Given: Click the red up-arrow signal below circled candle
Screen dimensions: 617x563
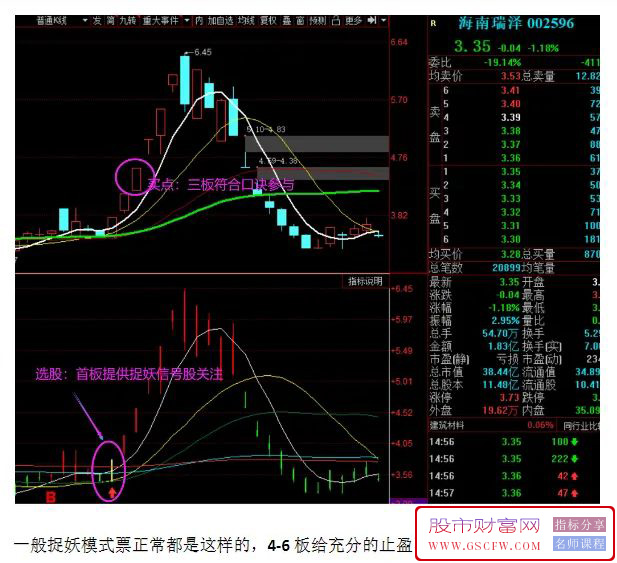Looking at the screenshot, I should (112, 493).
